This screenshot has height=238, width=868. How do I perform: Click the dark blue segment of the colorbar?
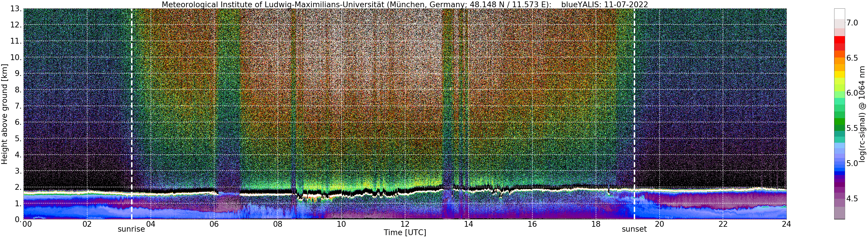(x=840, y=174)
